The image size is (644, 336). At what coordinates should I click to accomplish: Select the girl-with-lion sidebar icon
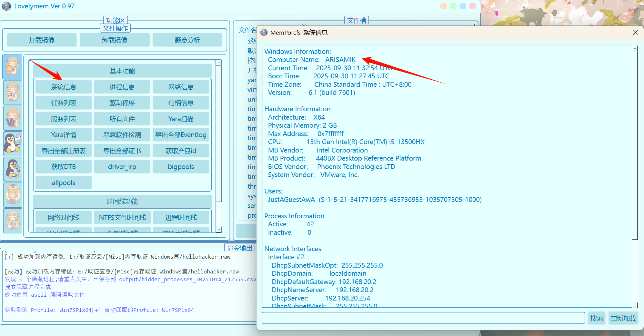pos(12,67)
